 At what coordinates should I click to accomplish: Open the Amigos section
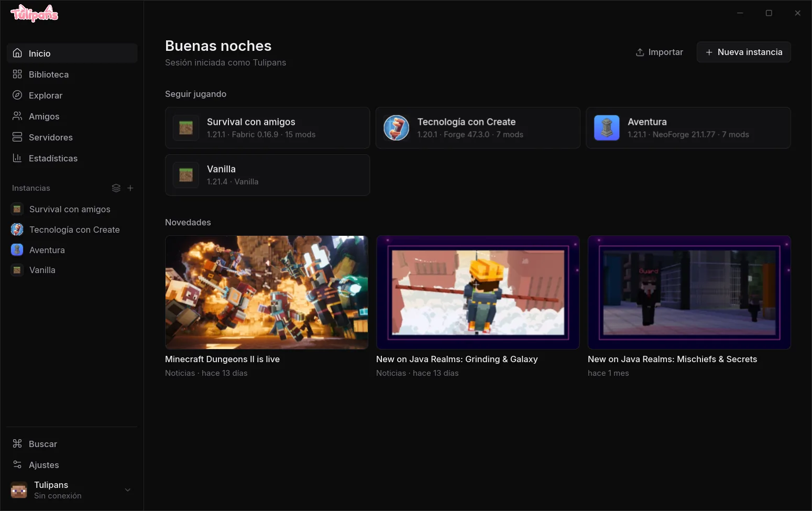[x=72, y=116]
